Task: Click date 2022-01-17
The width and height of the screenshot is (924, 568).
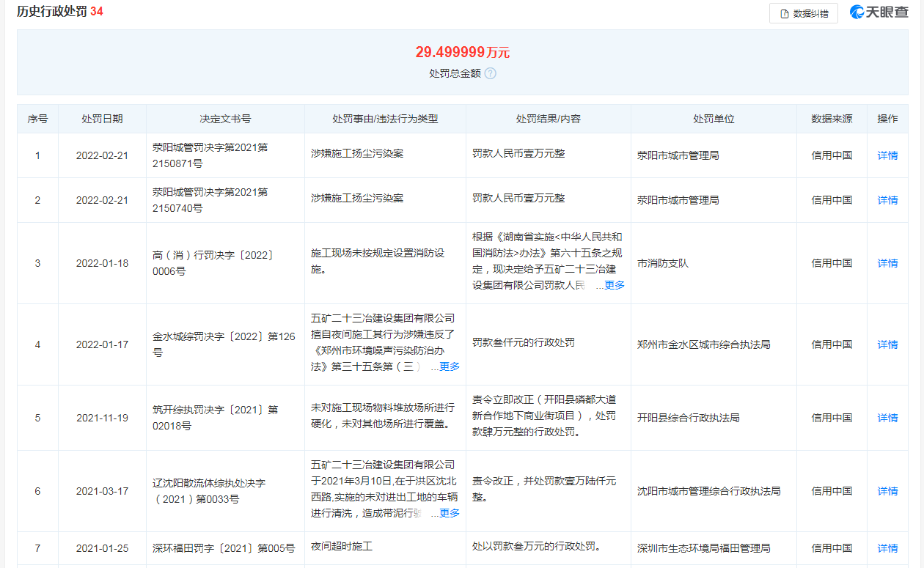Action: (102, 344)
